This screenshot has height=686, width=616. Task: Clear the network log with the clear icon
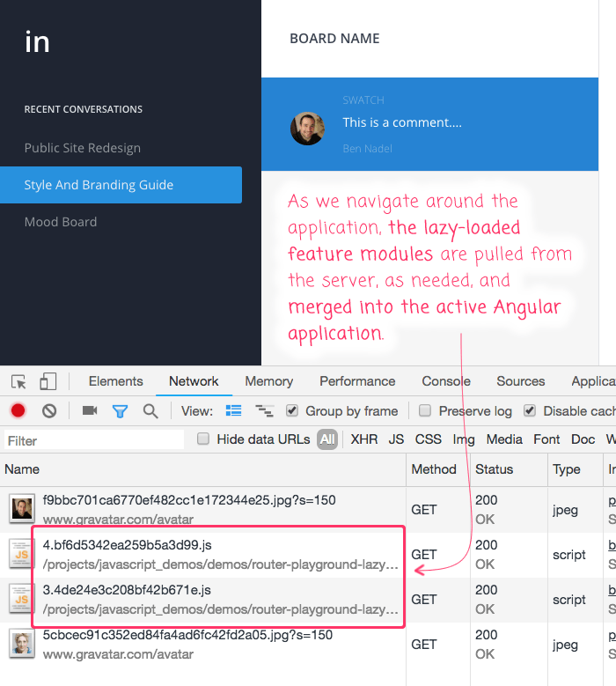tap(49, 411)
